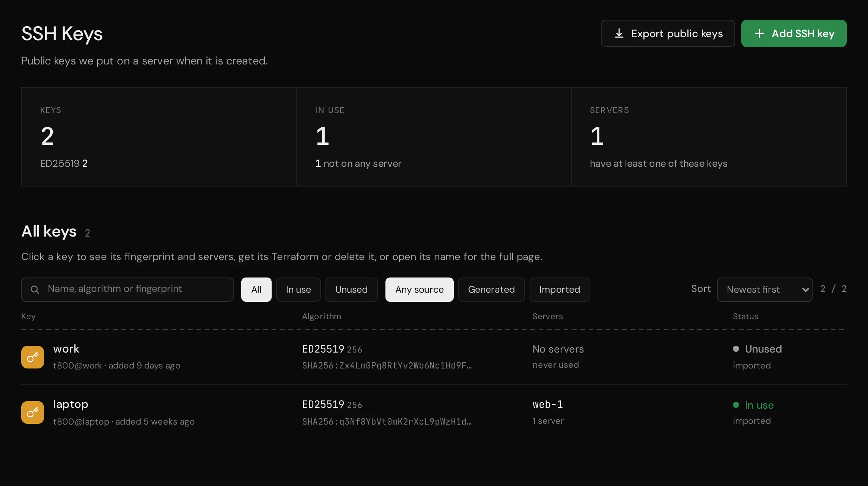Click the 1 server text under web-1
This screenshot has width=868, height=486.
(548, 421)
